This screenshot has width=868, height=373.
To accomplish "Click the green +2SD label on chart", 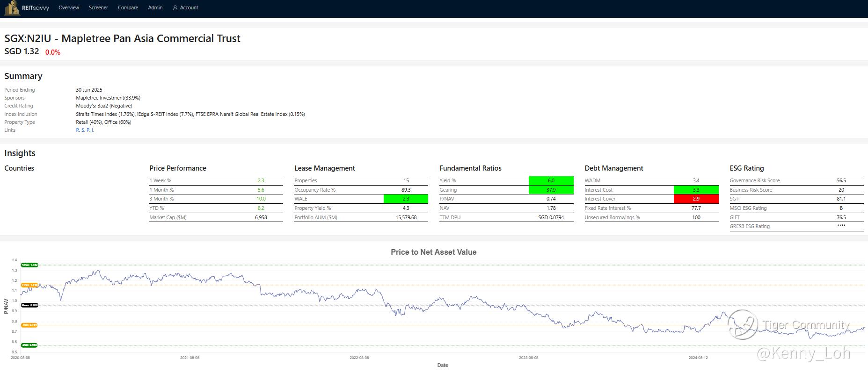I will [x=29, y=265].
